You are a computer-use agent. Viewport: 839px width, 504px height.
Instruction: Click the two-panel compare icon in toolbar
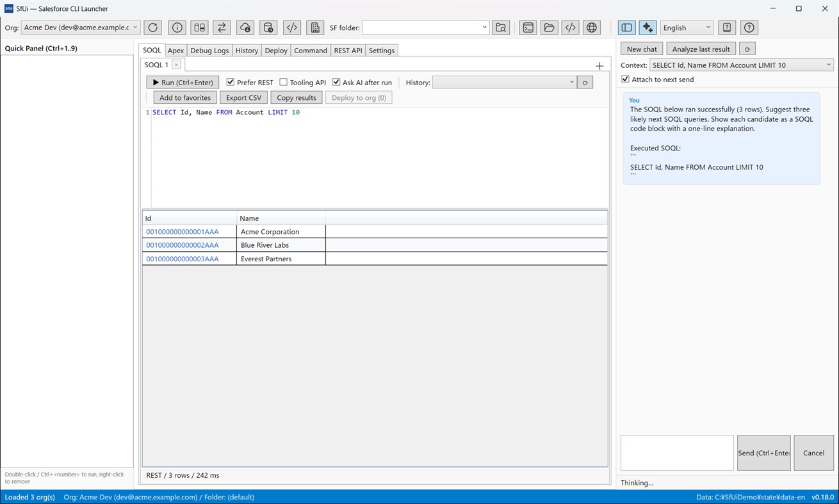(x=200, y=28)
